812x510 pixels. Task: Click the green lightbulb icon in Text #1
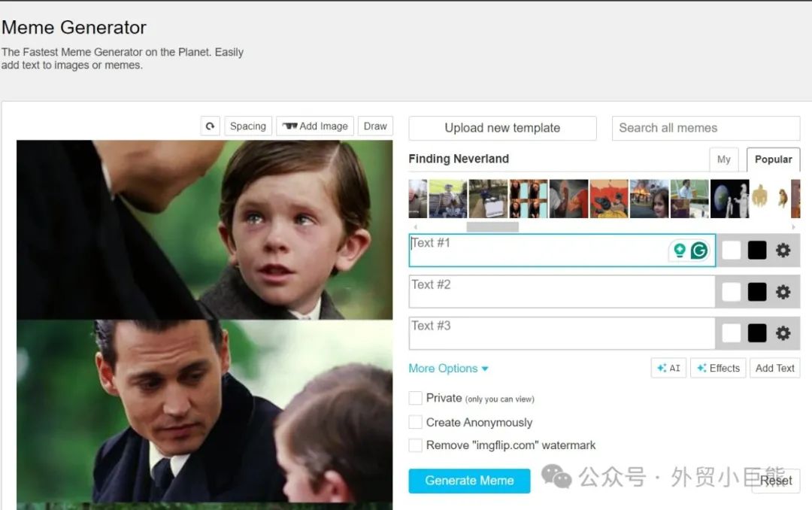coord(680,250)
